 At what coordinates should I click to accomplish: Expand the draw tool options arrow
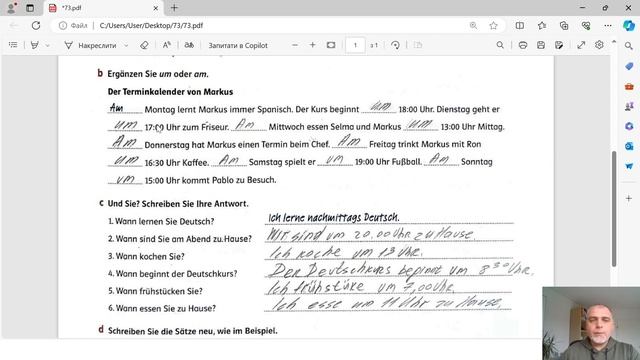pyautogui.click(x=126, y=45)
